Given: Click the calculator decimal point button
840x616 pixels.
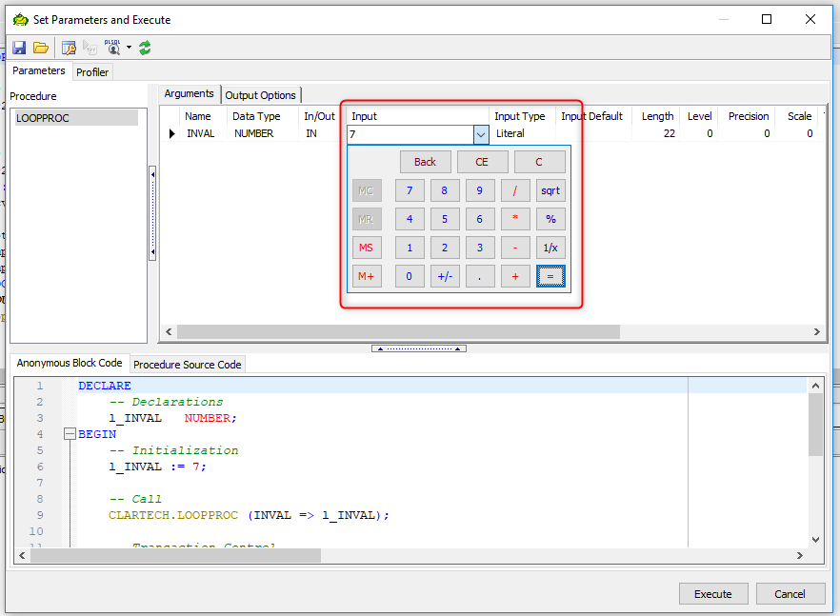Looking at the screenshot, I should [x=479, y=276].
